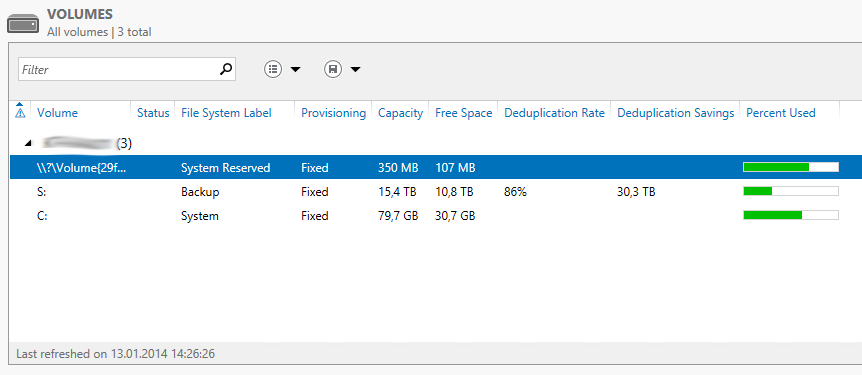Image resolution: width=862 pixels, height=375 pixels.
Task: Click Fixed provisioning in C: row
Action: click(x=314, y=216)
